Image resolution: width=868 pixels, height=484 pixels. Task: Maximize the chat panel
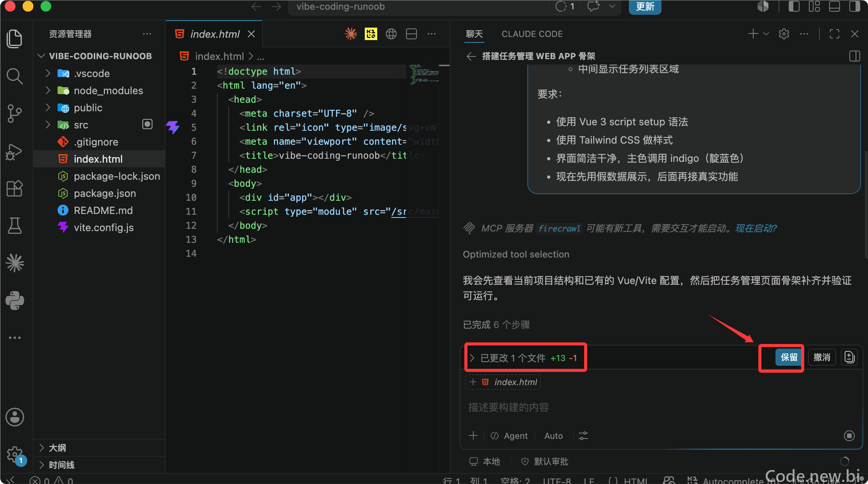[x=835, y=34]
